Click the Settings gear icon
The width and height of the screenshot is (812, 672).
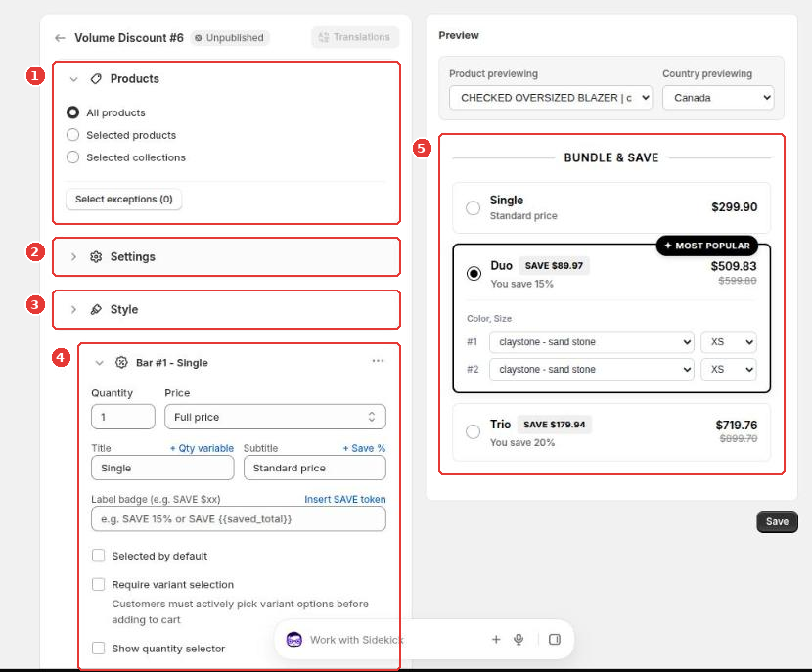[x=96, y=257]
